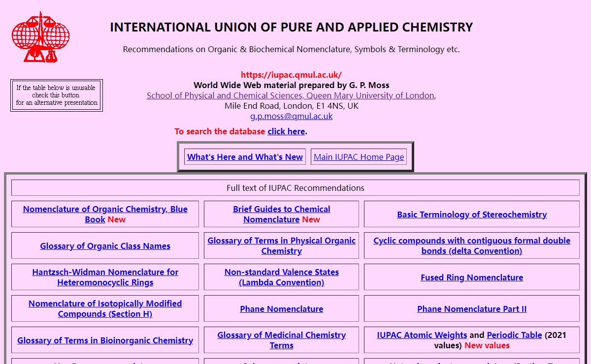Viewport: 591px width, 364px height.
Task: Open Non-standard Valence States (Lambda Convention)
Action: click(x=281, y=277)
